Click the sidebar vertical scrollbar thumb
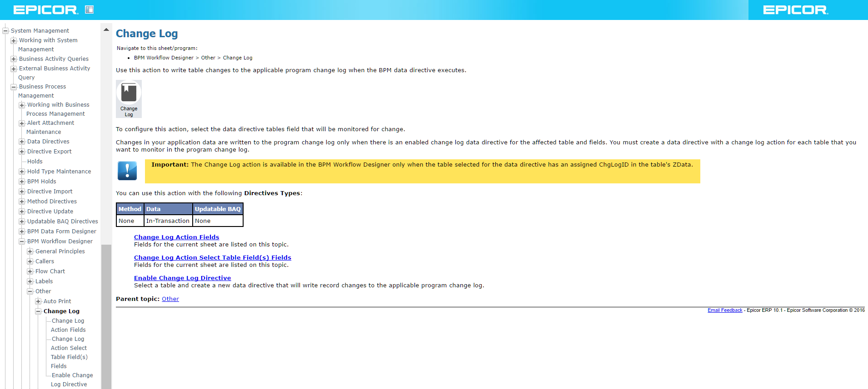 [106, 317]
